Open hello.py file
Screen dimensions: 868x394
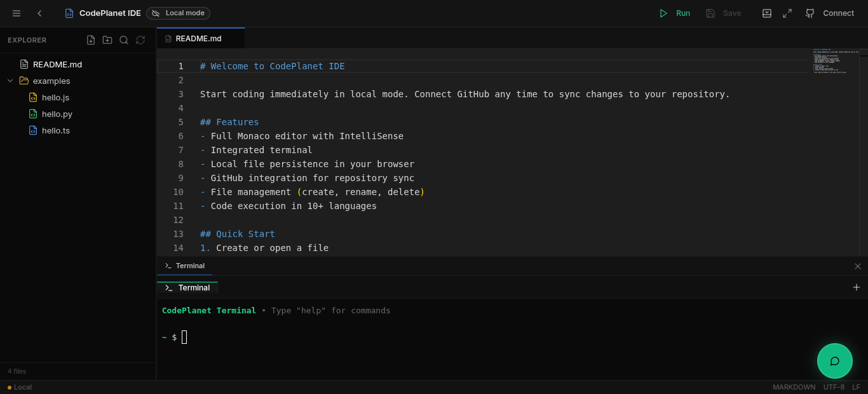[x=78, y=114]
